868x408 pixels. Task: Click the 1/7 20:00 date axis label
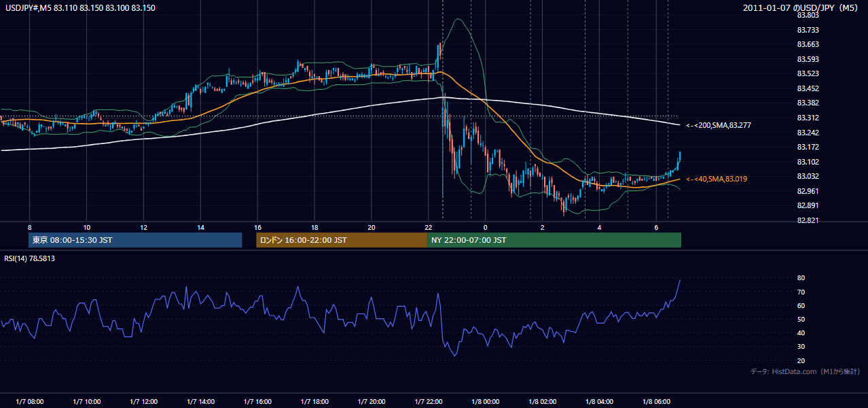point(372,402)
